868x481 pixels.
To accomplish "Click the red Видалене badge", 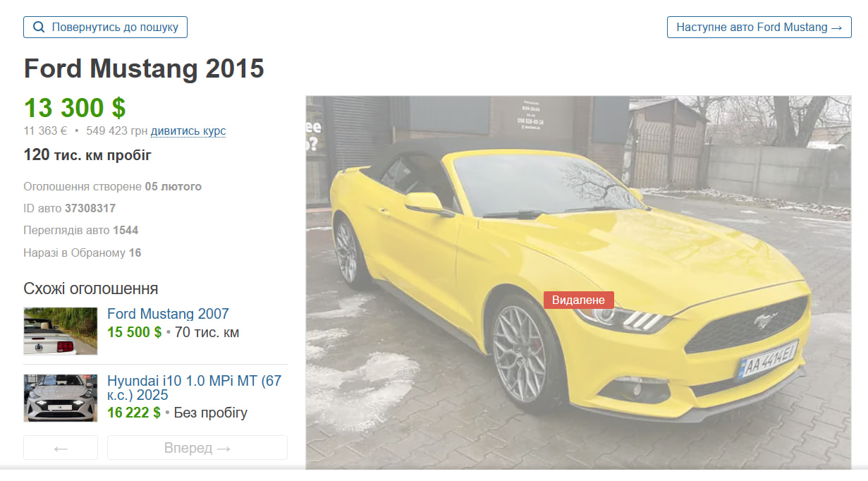I will coord(578,300).
